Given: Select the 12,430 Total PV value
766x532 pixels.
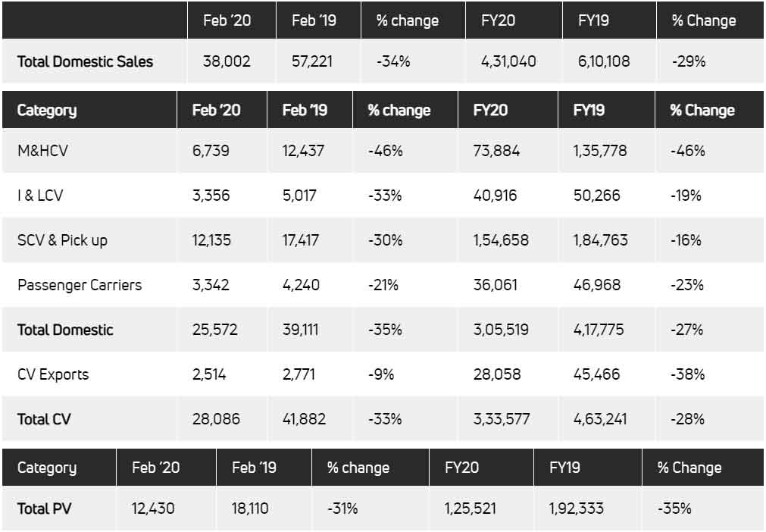Looking at the screenshot, I should 153,508.
